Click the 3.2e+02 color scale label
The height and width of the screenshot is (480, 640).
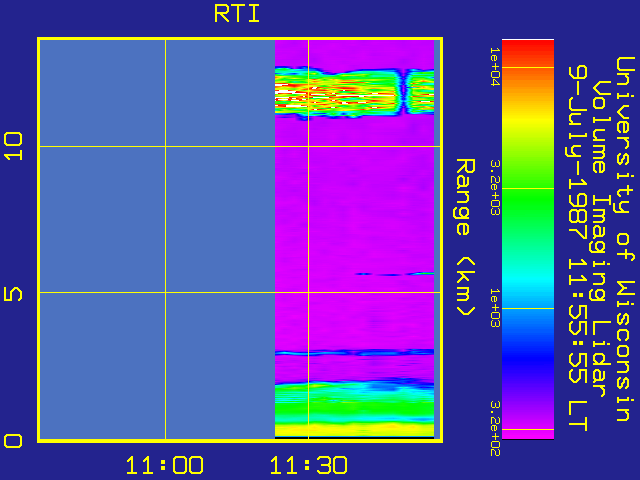[x=495, y=429]
